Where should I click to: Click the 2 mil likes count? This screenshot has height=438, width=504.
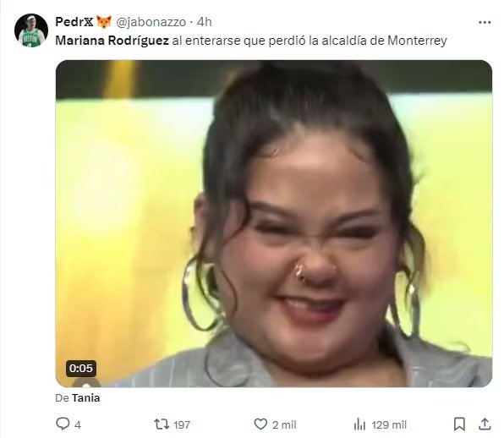coord(284,424)
